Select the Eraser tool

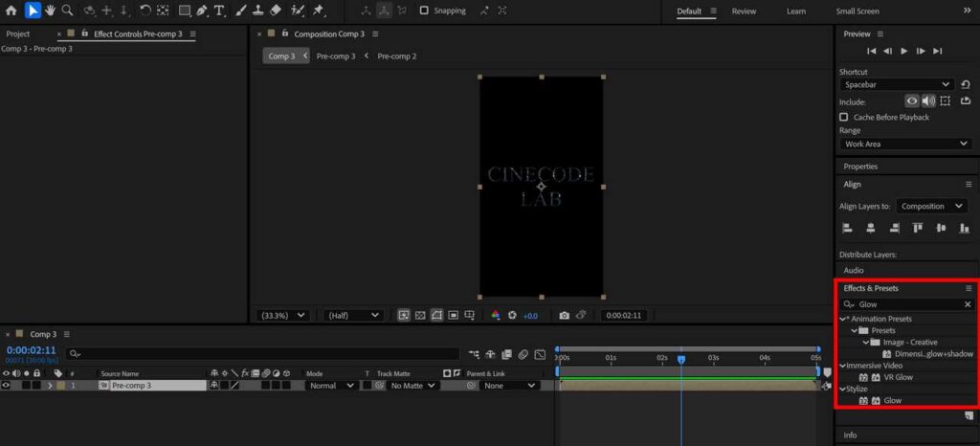click(276, 11)
